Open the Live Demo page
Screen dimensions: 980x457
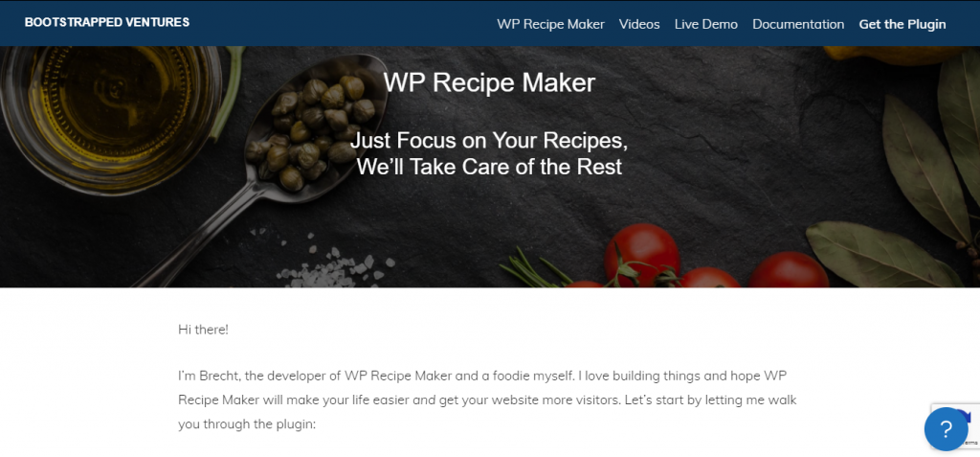pyautogui.click(x=705, y=24)
